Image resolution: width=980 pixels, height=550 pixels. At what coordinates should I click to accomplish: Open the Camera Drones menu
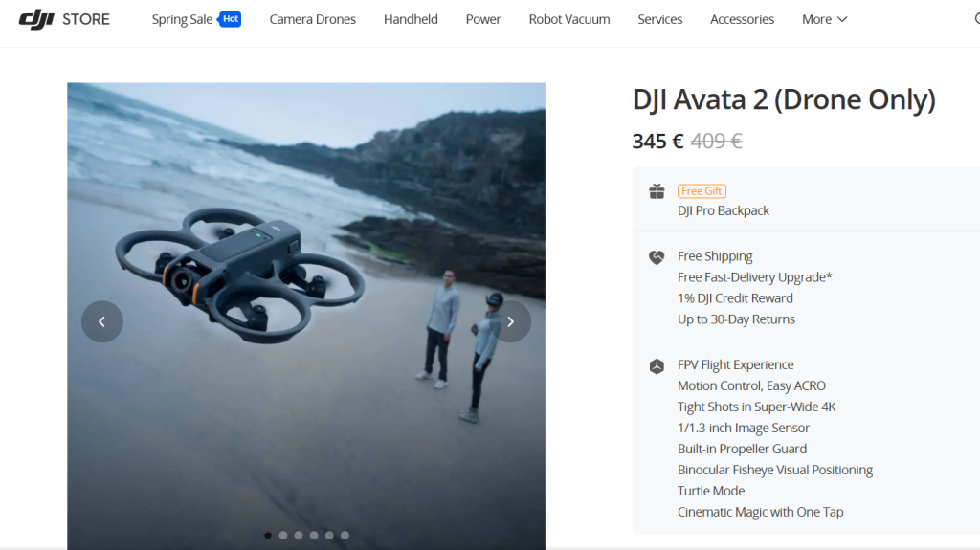pos(312,19)
